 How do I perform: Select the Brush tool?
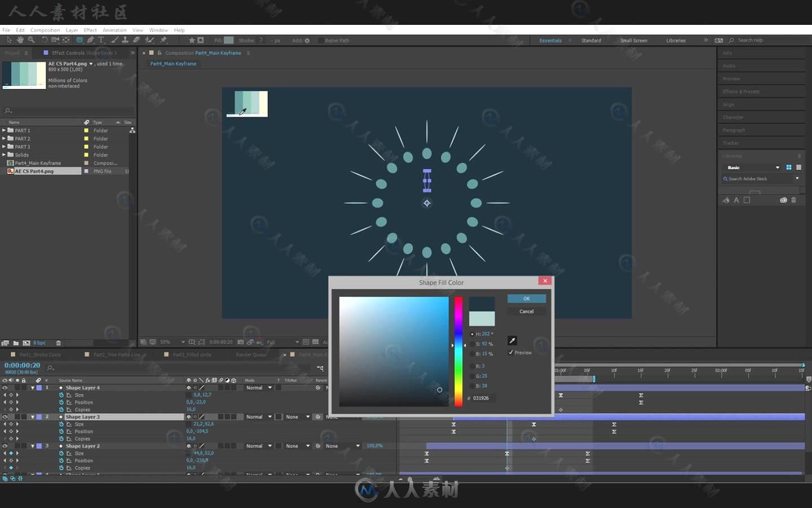click(x=114, y=40)
